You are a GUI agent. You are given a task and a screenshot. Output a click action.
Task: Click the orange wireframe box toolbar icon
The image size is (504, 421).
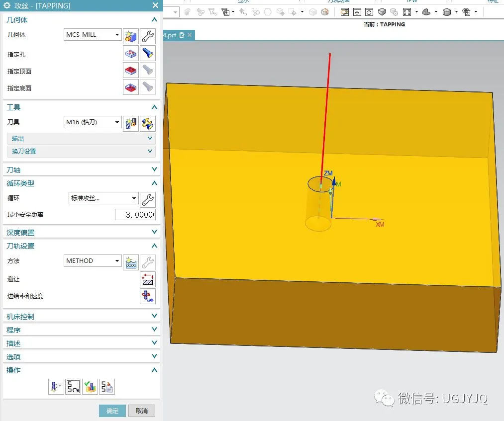click(325, 12)
